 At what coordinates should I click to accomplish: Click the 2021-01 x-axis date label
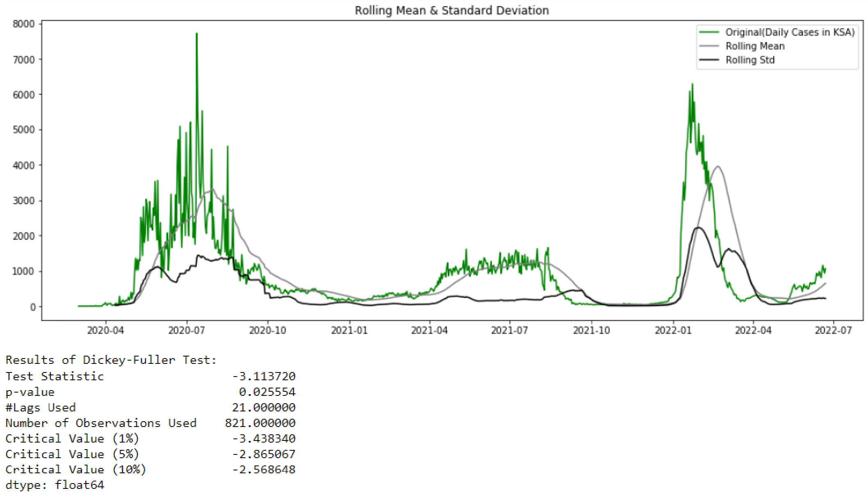pos(349,330)
